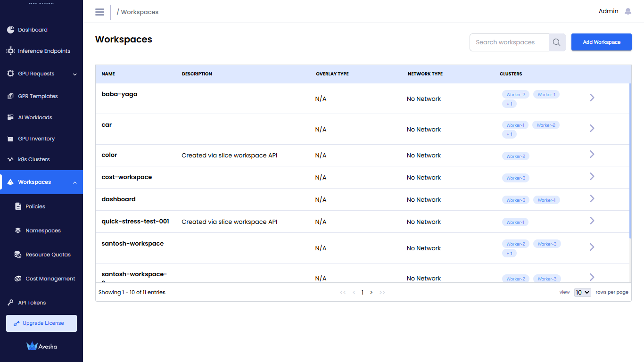Open API Tokens page

coord(32,303)
